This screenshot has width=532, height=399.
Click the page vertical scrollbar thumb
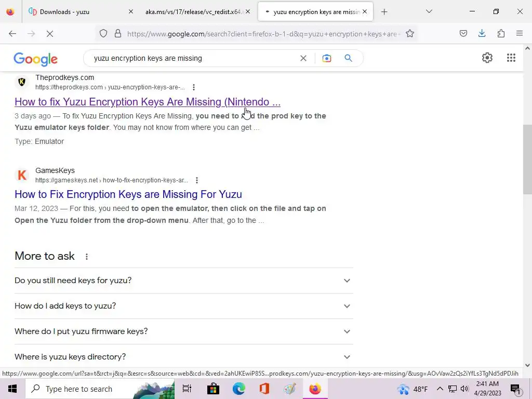tap(527, 159)
